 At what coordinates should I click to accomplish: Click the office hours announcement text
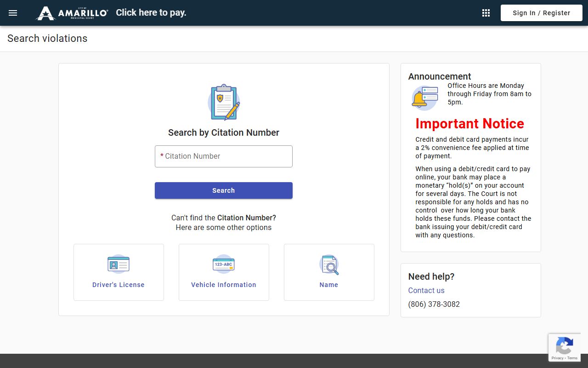pyautogui.click(x=490, y=94)
